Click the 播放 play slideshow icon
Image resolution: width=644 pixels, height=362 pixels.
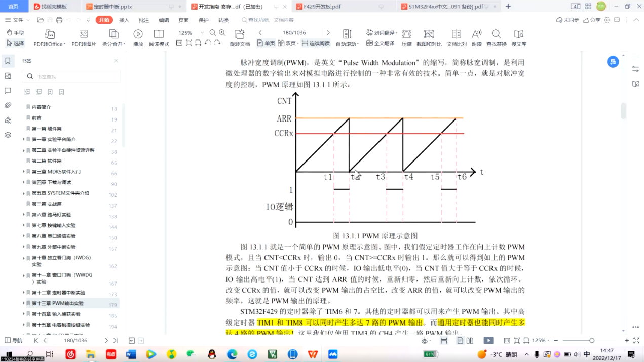tap(138, 34)
